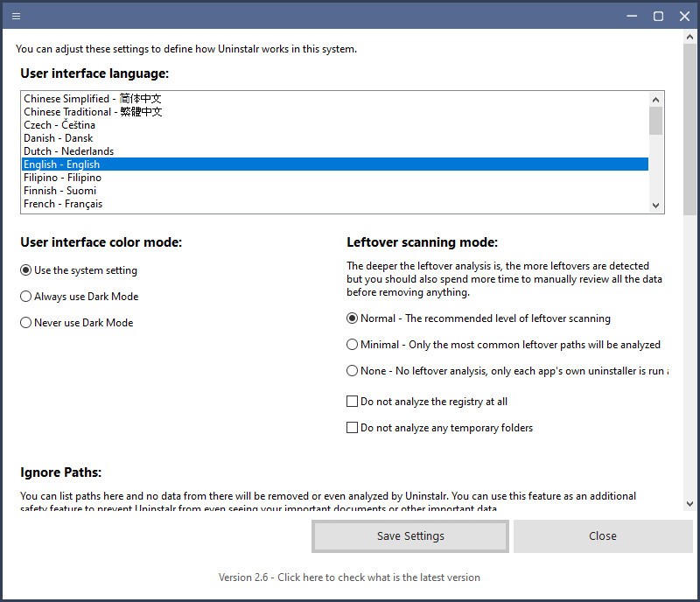Click the settings page scrollbar thumb
Screen dimensions: 700x602
[x=690, y=129]
